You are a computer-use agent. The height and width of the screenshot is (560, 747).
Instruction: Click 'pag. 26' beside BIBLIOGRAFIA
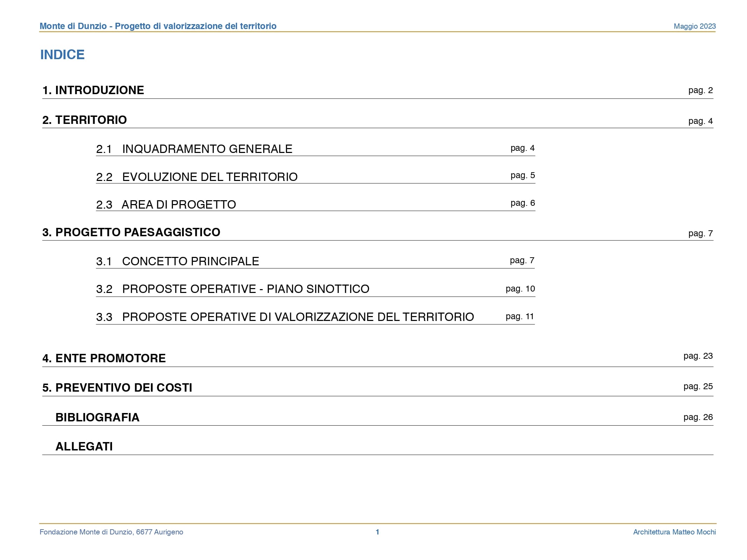pyautogui.click(x=698, y=417)
